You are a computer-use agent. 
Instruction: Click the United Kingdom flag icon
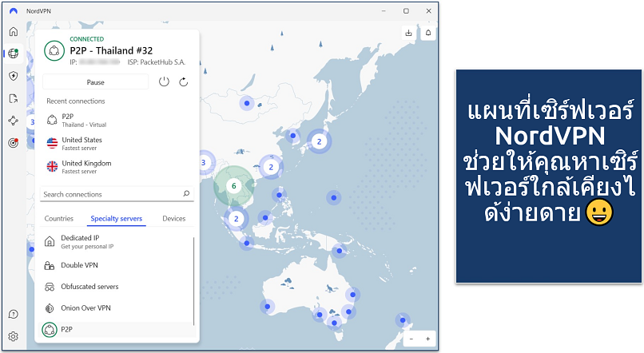tap(52, 167)
